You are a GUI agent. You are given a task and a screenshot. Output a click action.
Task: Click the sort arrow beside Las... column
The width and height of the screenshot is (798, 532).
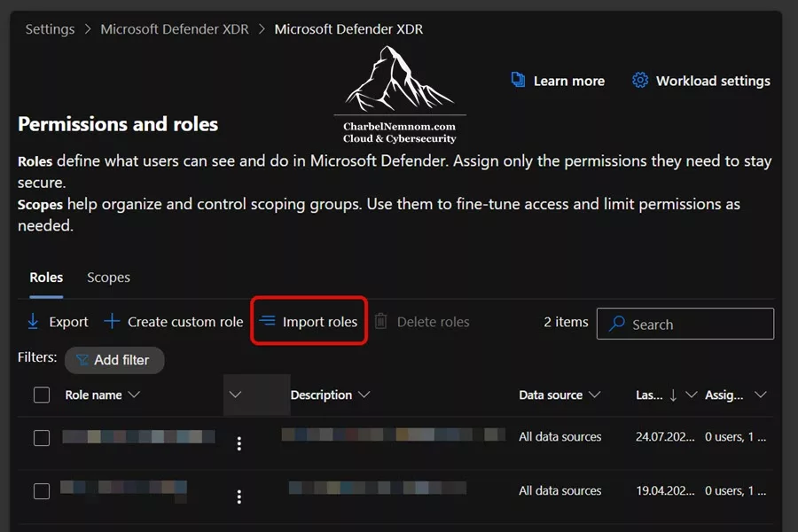[673, 395]
